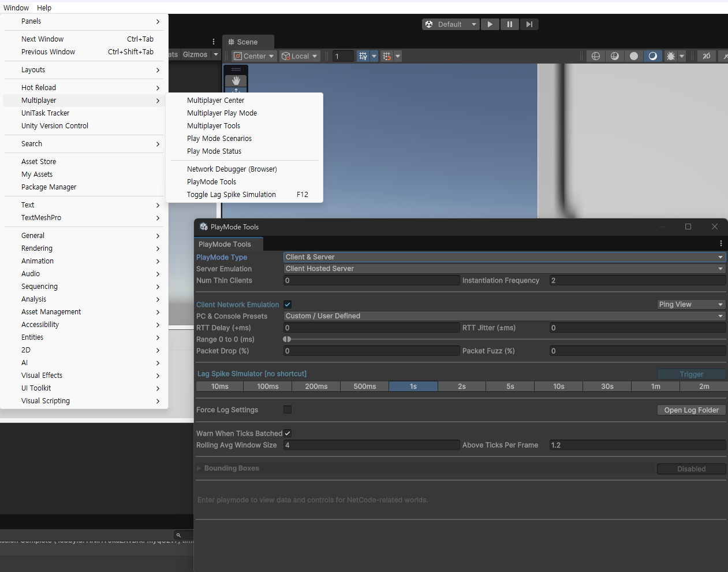The height and width of the screenshot is (572, 728).
Task: Click the unlit draw mode sphere icon
Action: [x=634, y=56]
